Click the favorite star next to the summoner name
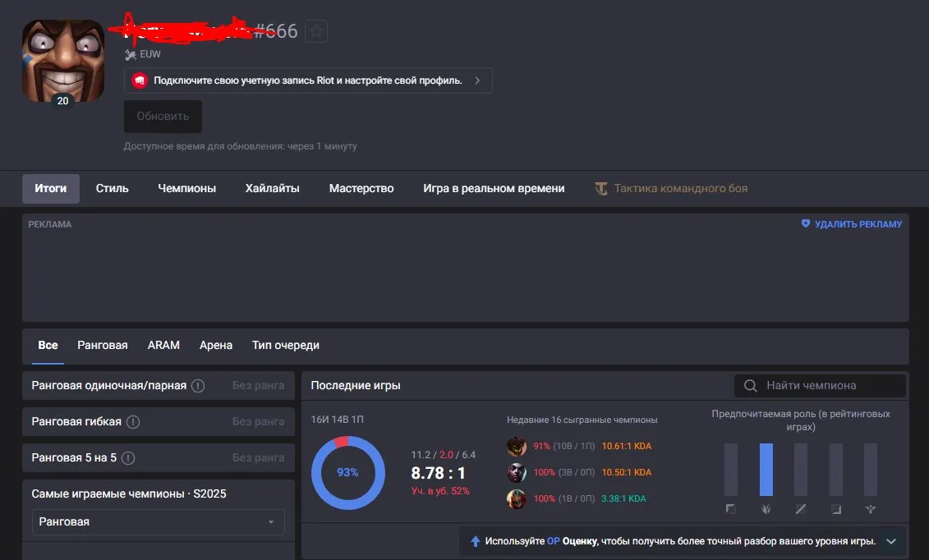 click(x=316, y=31)
